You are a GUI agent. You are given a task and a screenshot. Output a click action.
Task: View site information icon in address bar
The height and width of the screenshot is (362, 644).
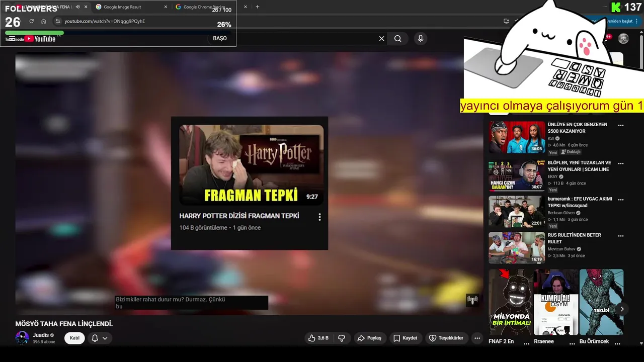[x=58, y=21]
